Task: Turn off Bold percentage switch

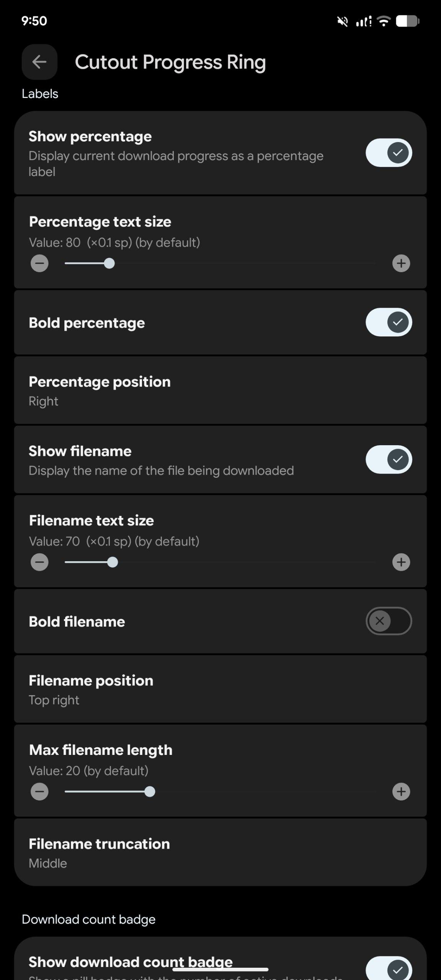Action: [x=389, y=322]
